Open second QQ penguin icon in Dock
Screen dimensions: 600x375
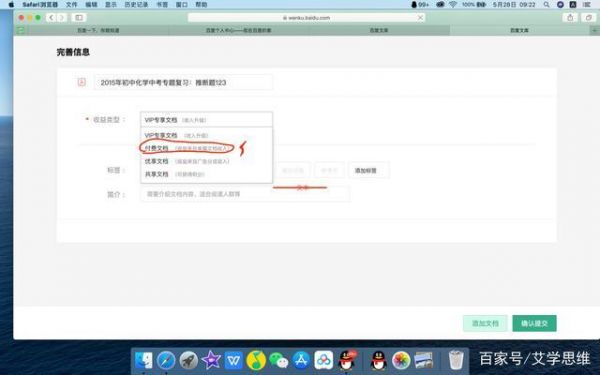tap(378, 360)
